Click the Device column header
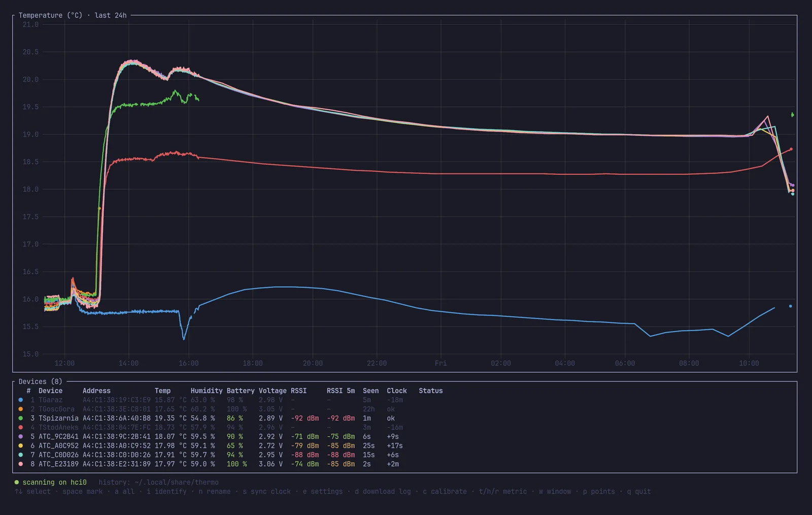 51,391
